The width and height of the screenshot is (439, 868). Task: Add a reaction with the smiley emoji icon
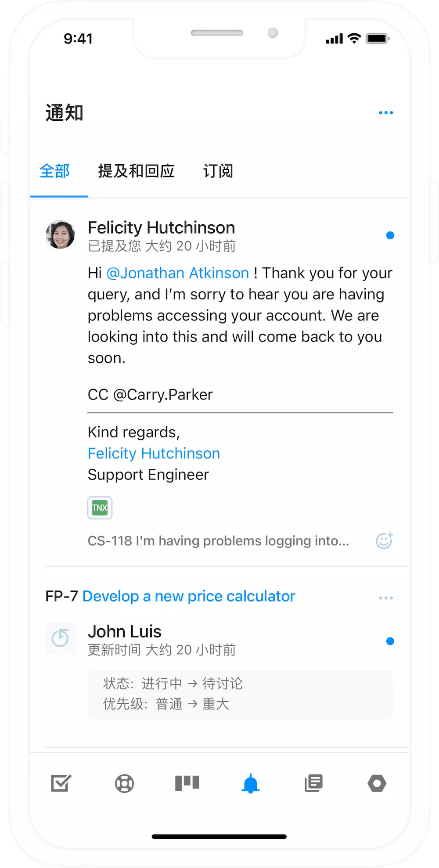384,540
